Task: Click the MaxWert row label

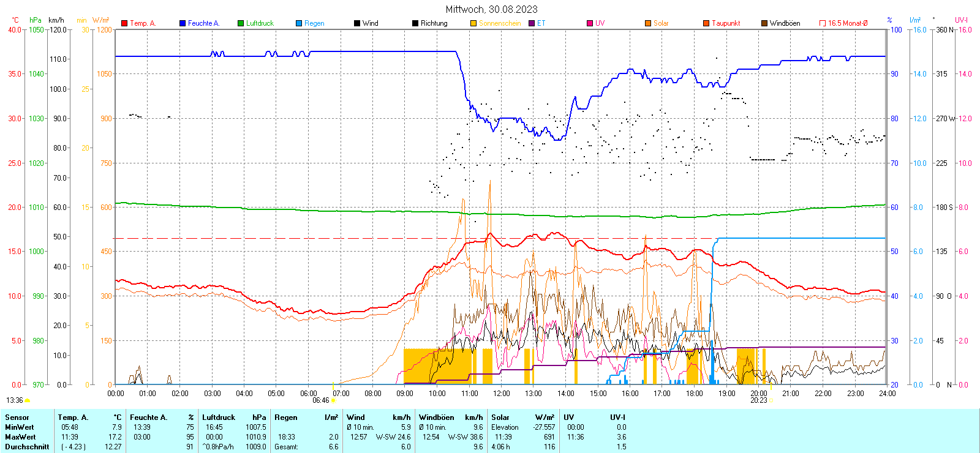Action: (x=20, y=437)
